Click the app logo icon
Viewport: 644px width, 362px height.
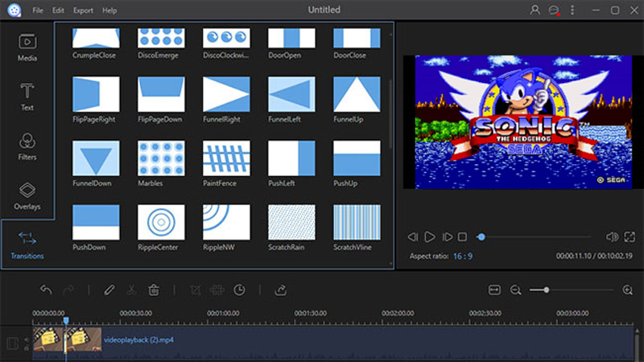coord(14,10)
